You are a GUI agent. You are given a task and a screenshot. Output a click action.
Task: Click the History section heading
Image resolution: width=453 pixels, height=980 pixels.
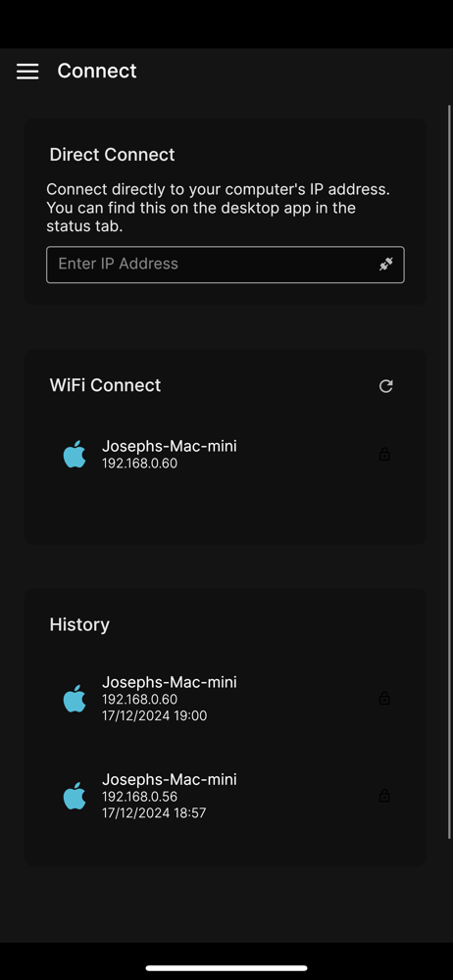click(x=79, y=624)
